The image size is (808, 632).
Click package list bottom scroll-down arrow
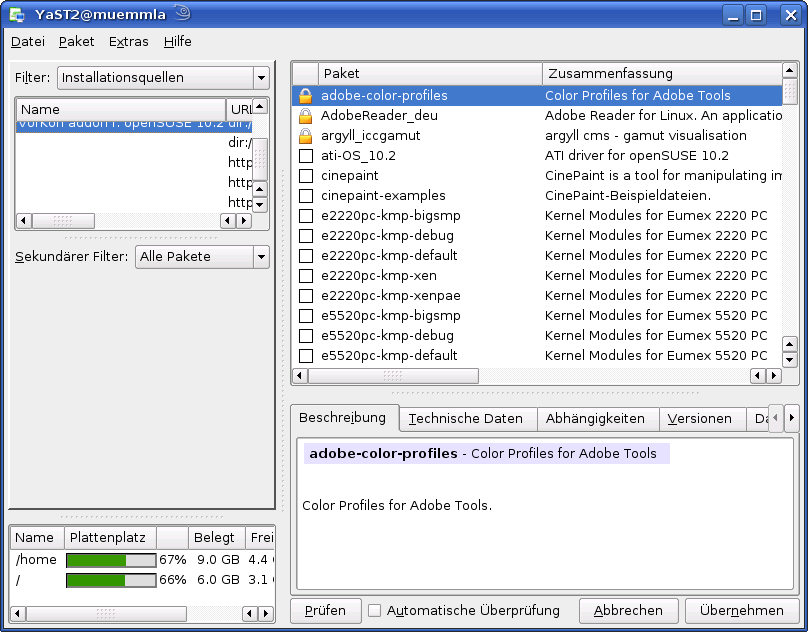pos(789,359)
